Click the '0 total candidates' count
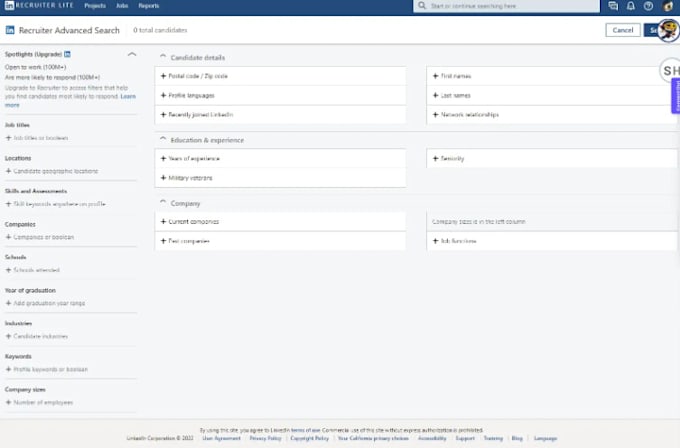The image size is (680, 448). tap(160, 30)
